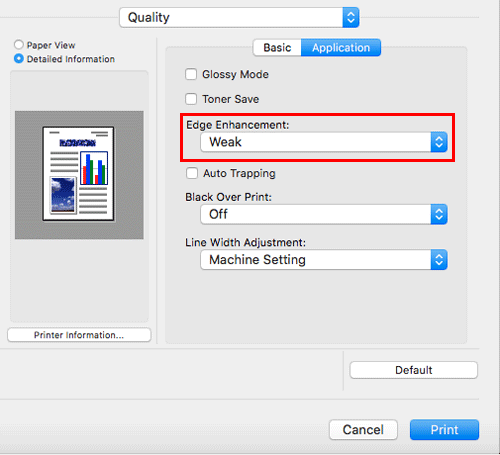Select the Detailed Information radio button
This screenshot has height=455, width=500.
pos(19,59)
